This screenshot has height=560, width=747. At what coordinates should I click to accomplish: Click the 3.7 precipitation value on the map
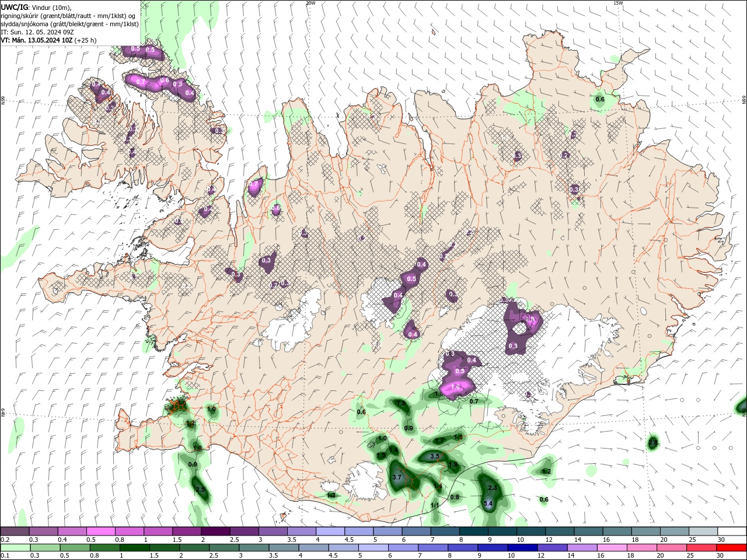point(397,477)
